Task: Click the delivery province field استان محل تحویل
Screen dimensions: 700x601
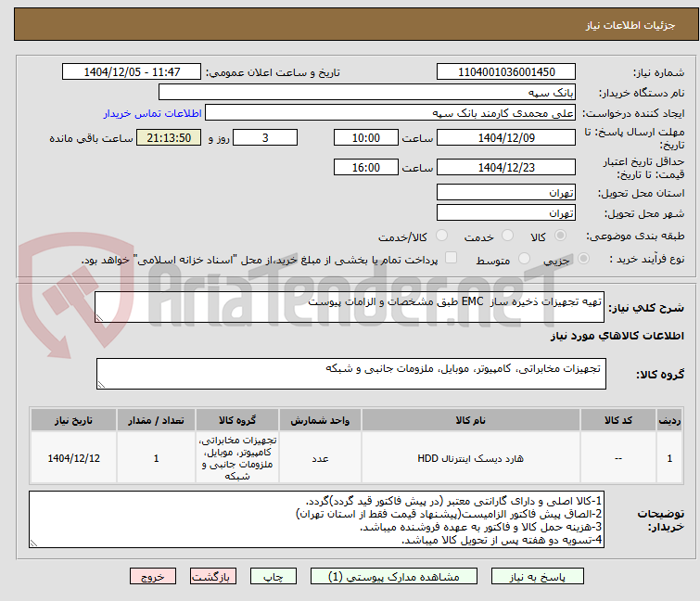Action: [506, 192]
